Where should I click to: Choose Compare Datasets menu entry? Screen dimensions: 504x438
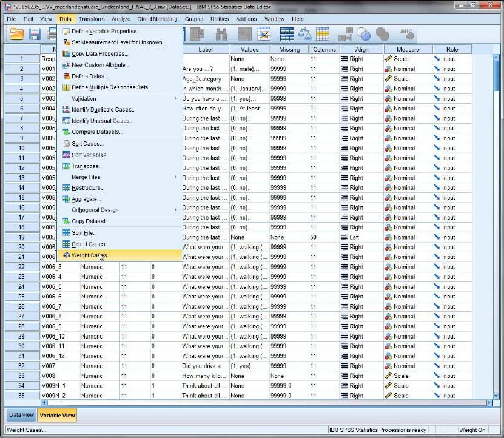pos(119,132)
